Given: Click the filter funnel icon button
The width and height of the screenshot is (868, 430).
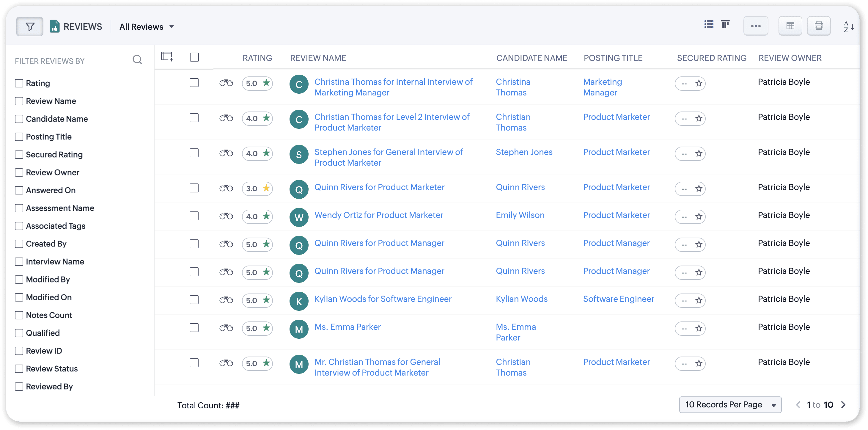Looking at the screenshot, I should pyautogui.click(x=30, y=26).
